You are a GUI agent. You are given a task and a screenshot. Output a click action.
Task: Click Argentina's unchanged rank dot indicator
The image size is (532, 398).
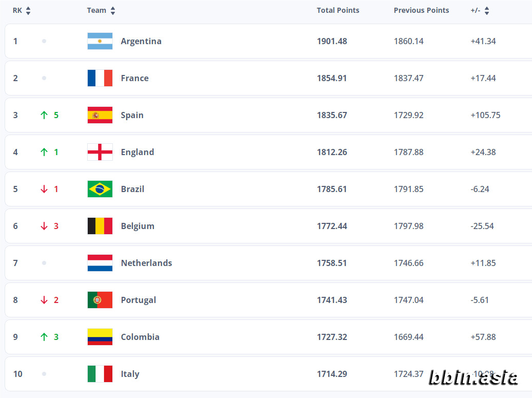coord(44,41)
